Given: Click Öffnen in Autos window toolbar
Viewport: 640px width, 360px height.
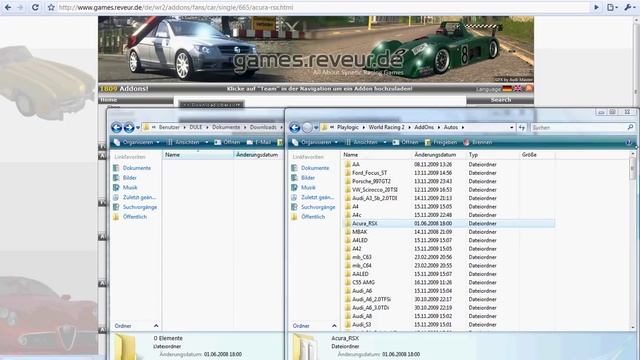Looking at the screenshot, I should coord(405,142).
